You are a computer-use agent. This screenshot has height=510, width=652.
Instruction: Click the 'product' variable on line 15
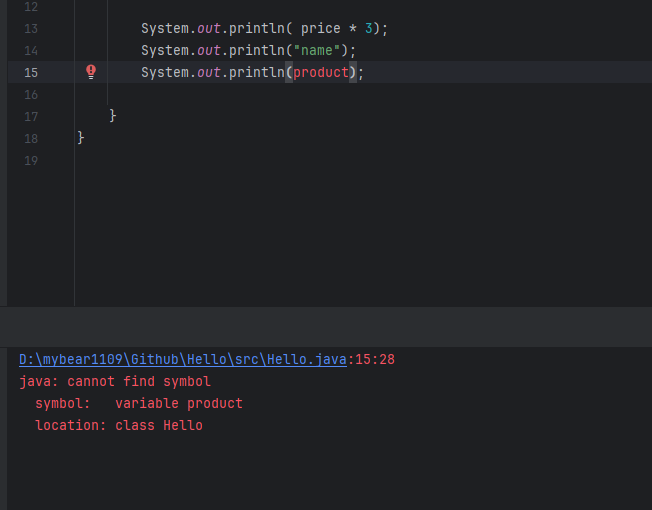(x=321, y=72)
